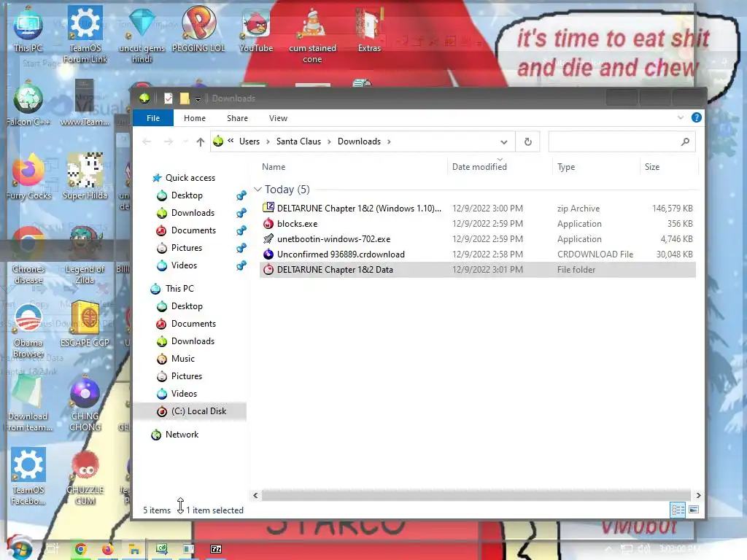Image resolution: width=747 pixels, height=560 pixels.
Task: Sort files by Date modified column
Action: click(479, 167)
